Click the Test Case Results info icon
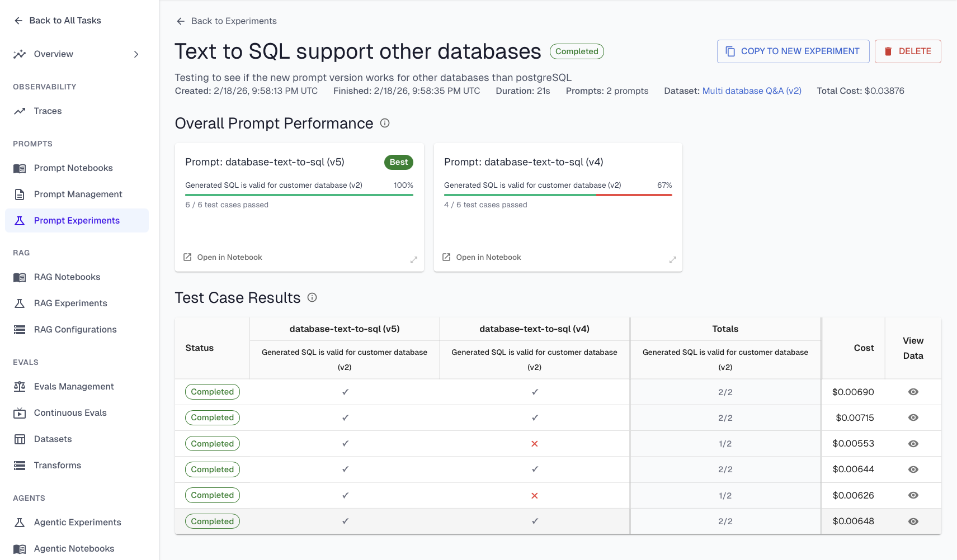The width and height of the screenshot is (957, 560). [x=312, y=297]
